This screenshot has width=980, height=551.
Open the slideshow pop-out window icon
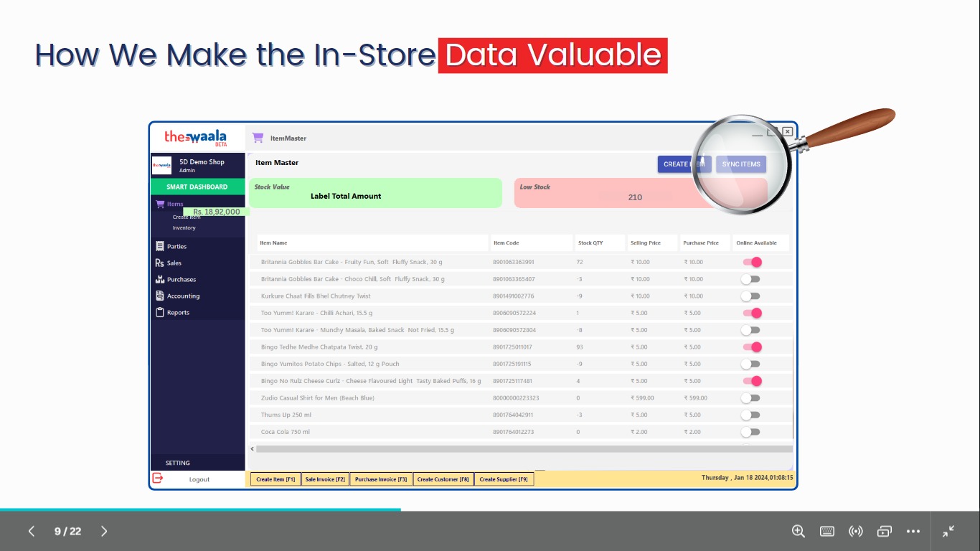coord(884,531)
